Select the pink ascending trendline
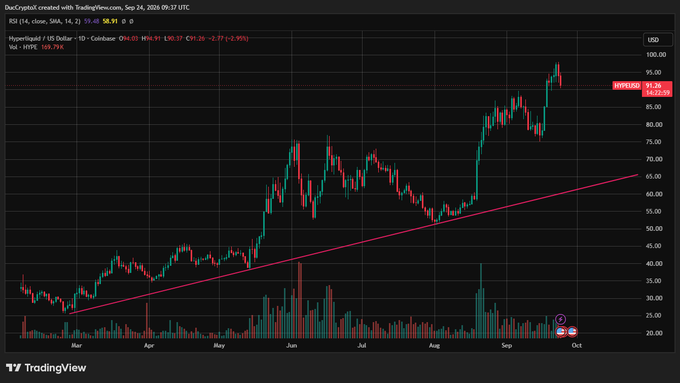 [353, 244]
